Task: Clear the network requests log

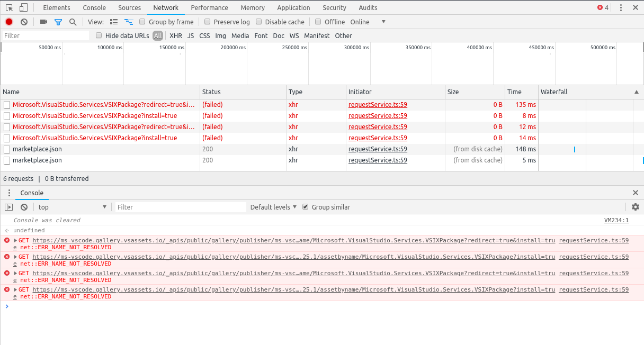Action: pyautogui.click(x=23, y=22)
